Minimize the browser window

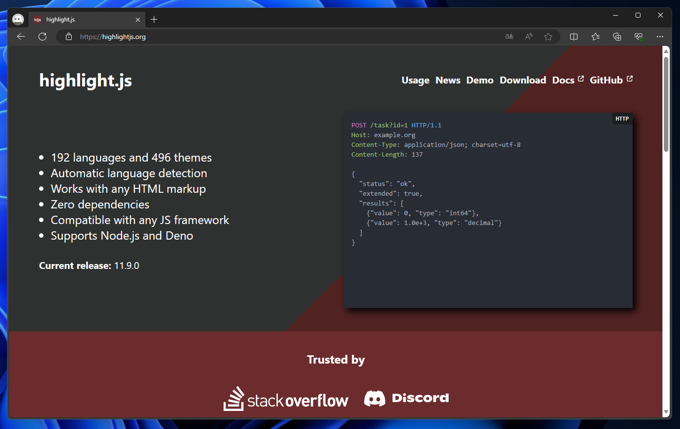click(x=615, y=15)
